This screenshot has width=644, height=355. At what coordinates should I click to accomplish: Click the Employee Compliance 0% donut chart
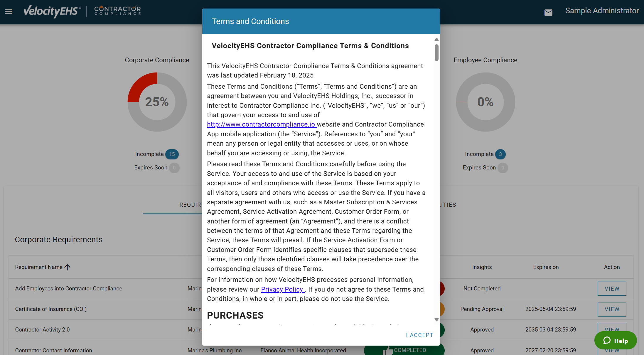[x=485, y=102]
